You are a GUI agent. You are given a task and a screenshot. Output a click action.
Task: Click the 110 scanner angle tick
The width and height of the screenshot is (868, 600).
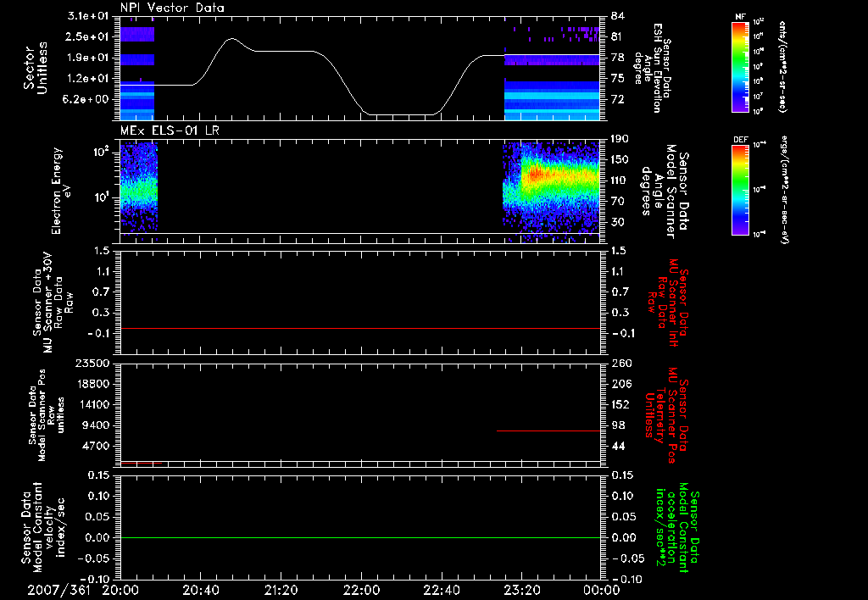pos(620,181)
